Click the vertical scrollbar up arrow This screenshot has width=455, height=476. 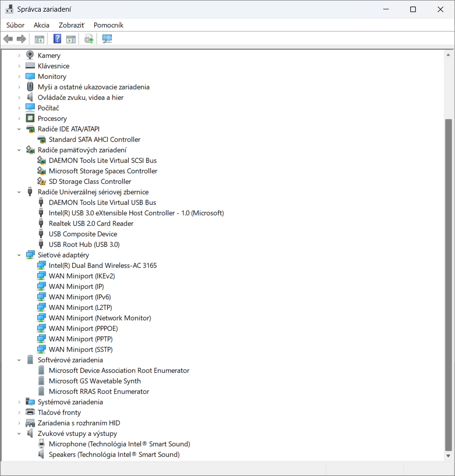tap(448, 55)
